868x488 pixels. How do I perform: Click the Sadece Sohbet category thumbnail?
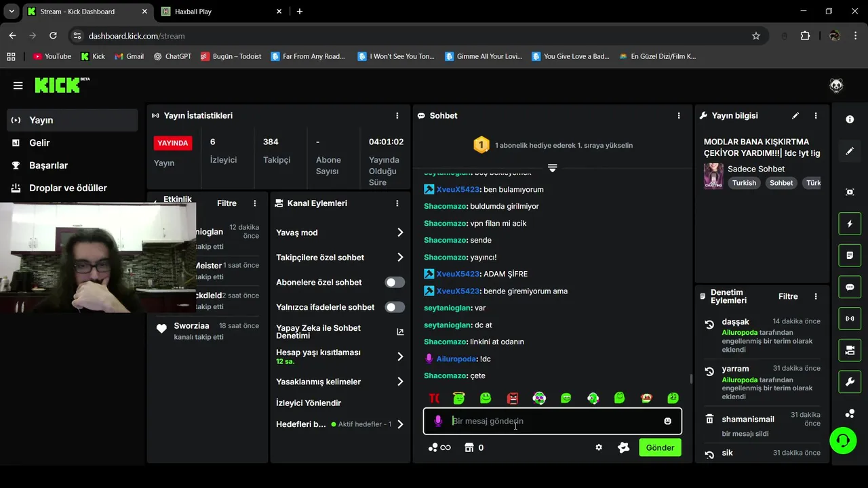[x=713, y=176]
